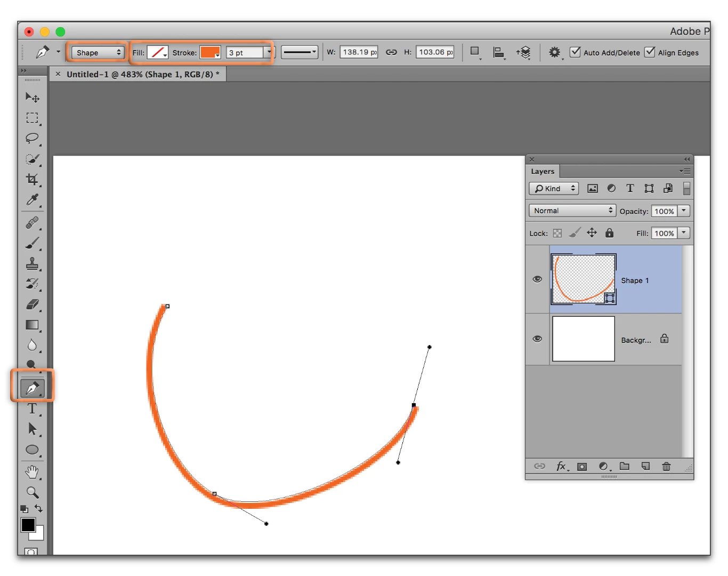Select the Eraser tool
Image resolution: width=728 pixels, height=576 pixels.
tap(32, 305)
